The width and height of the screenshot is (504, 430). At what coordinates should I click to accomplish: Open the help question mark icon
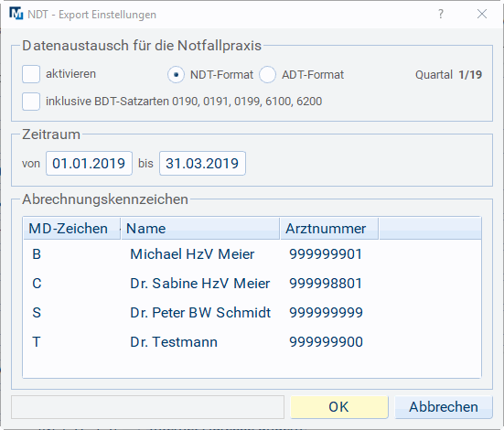pos(441,14)
